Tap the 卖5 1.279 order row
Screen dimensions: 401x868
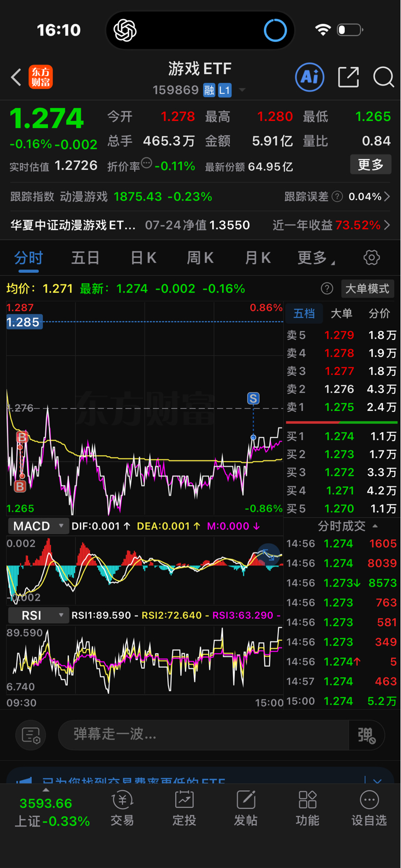(x=342, y=335)
